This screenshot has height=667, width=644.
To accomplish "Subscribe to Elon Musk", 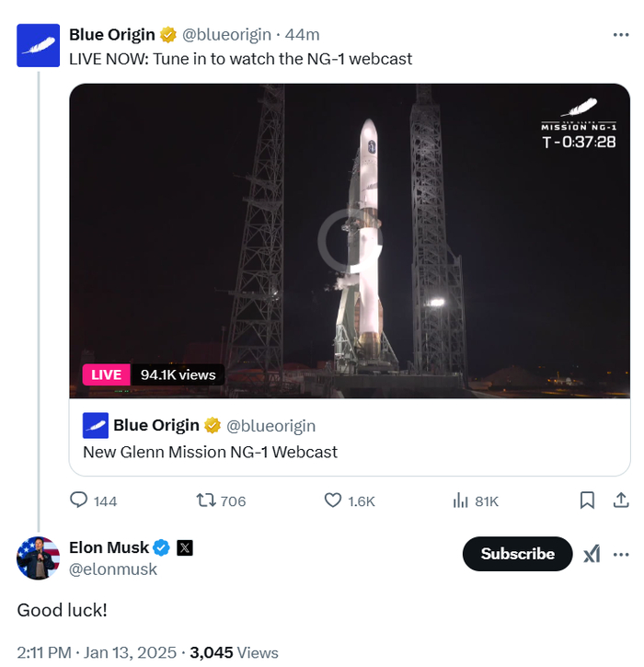I will pos(517,554).
